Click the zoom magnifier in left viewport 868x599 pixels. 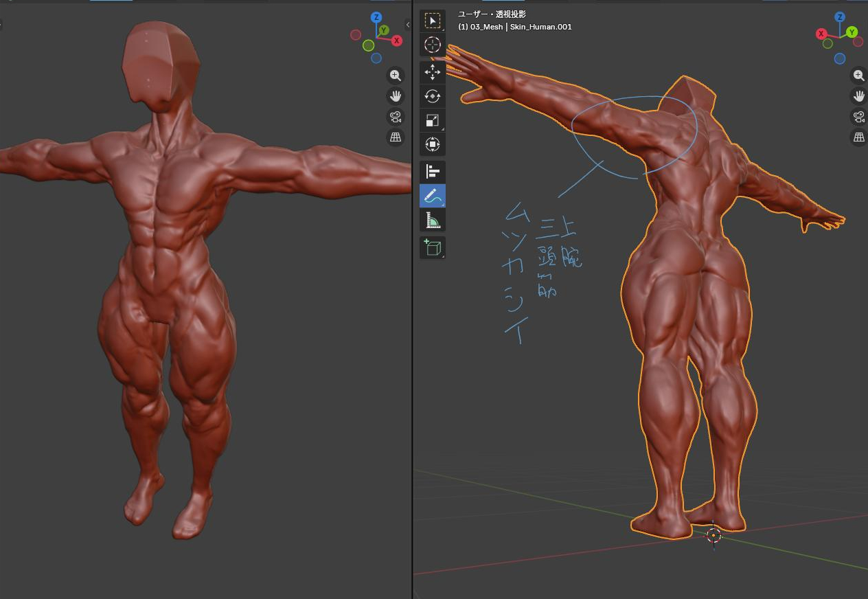point(396,76)
